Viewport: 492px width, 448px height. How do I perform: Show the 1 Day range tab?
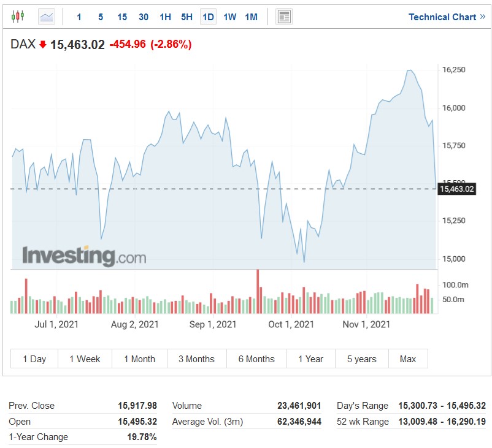click(34, 359)
